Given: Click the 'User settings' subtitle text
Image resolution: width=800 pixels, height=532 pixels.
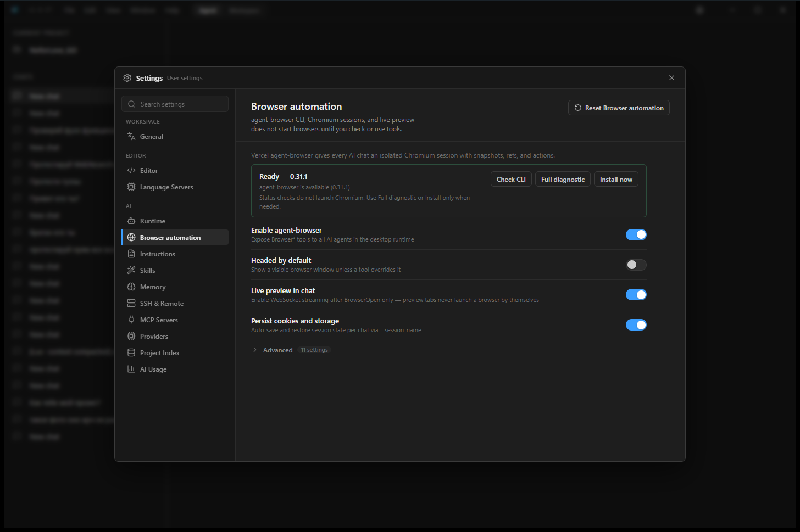Looking at the screenshot, I should pos(185,79).
